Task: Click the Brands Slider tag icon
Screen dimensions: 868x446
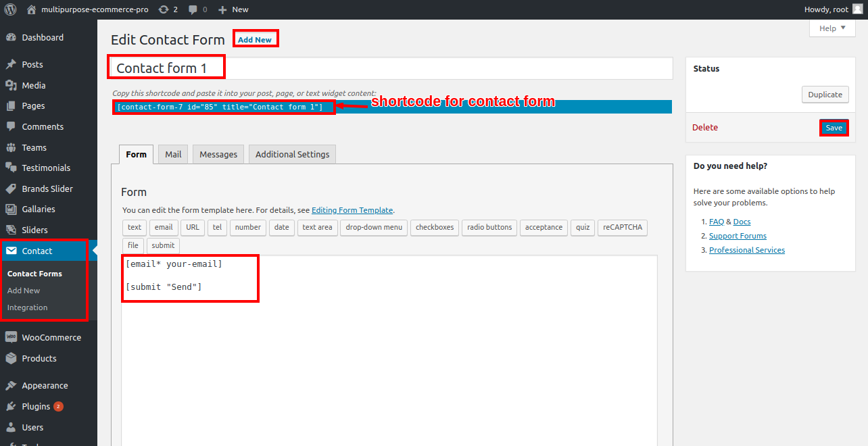Action: (x=11, y=189)
